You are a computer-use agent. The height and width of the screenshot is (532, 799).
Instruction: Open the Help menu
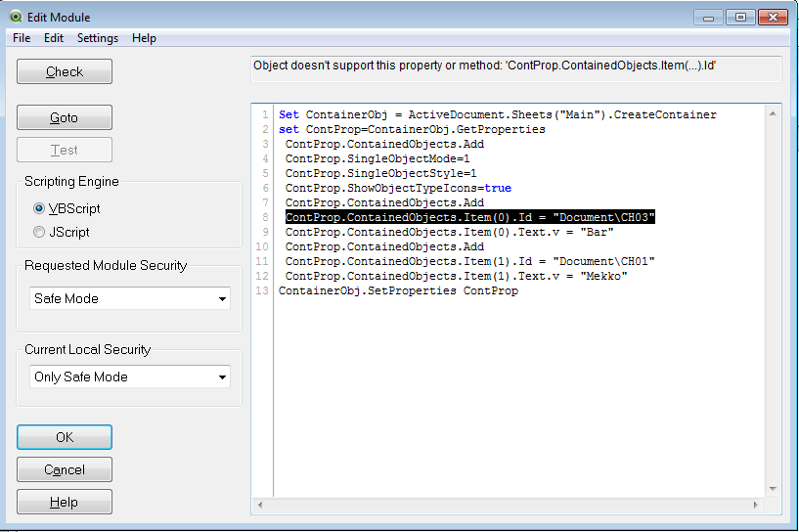point(144,38)
